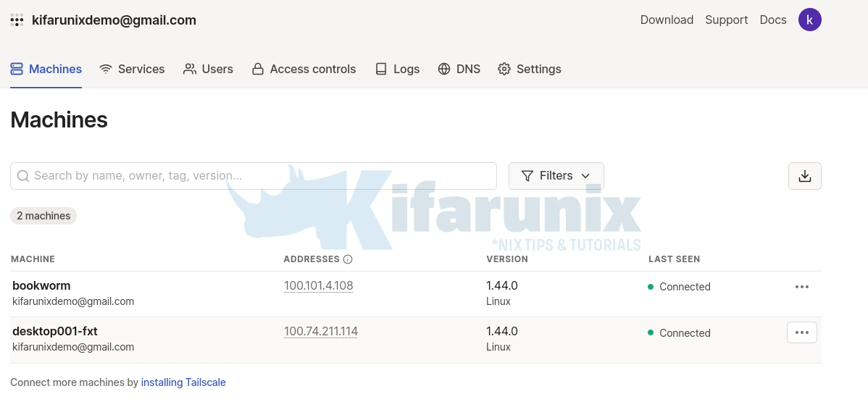This screenshot has height=415, width=868.
Task: Open the bookworm machine name
Action: pyautogui.click(x=41, y=285)
